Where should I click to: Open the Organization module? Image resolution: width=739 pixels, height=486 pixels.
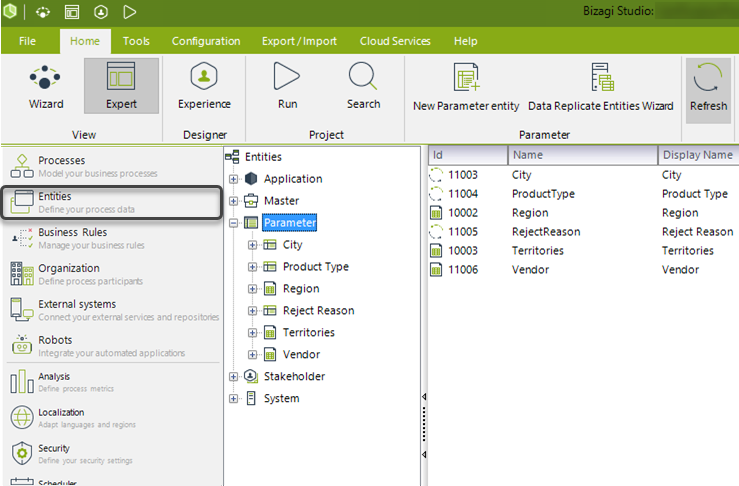click(112, 274)
